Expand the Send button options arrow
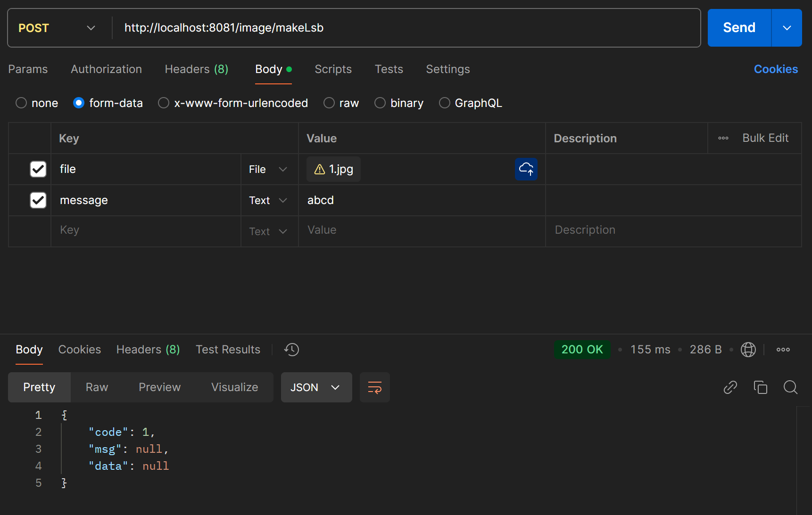This screenshot has height=515, width=812. (x=787, y=28)
